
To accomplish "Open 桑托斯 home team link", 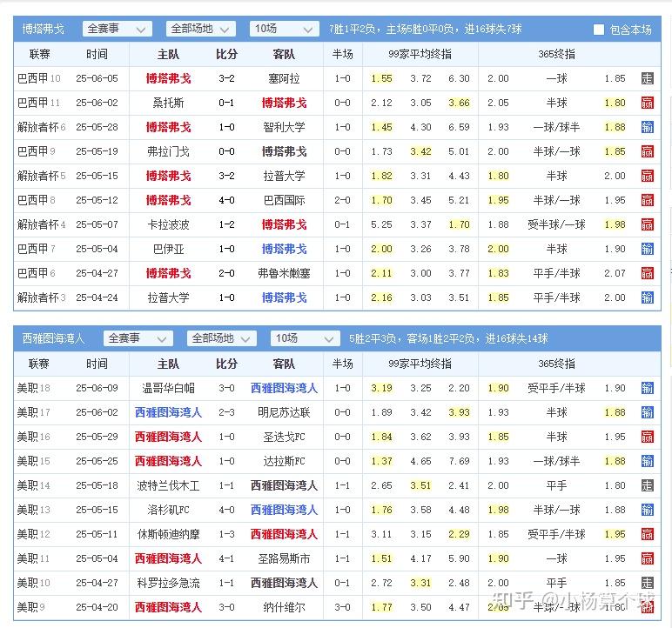I will coord(168,103).
